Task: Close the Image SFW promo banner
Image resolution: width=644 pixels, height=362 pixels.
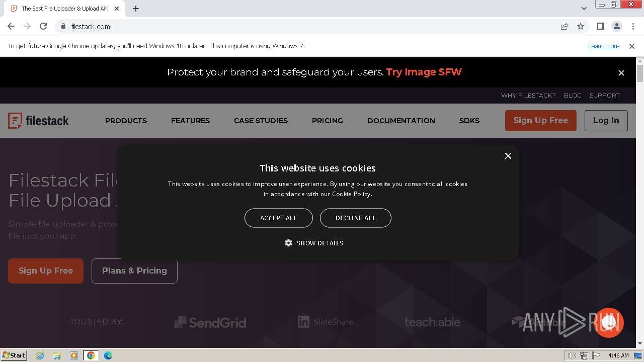Action: coord(621,73)
